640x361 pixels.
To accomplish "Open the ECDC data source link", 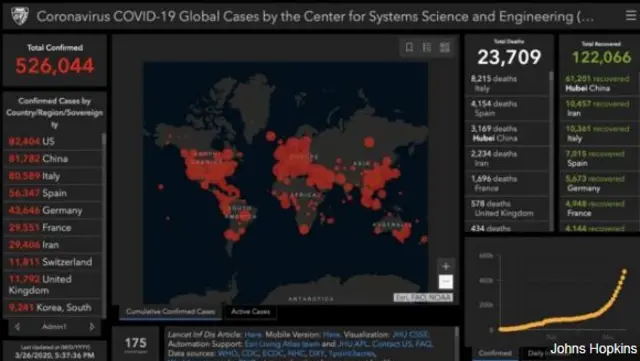I will (274, 353).
